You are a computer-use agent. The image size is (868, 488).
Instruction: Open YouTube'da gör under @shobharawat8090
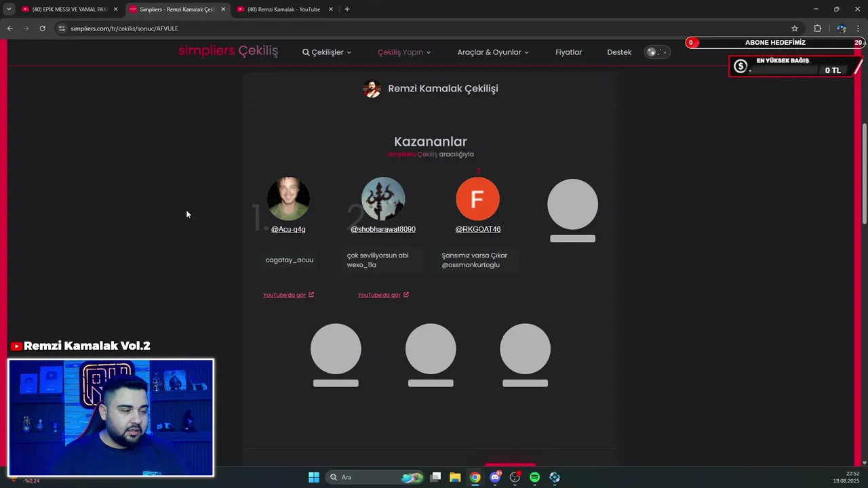tap(383, 295)
